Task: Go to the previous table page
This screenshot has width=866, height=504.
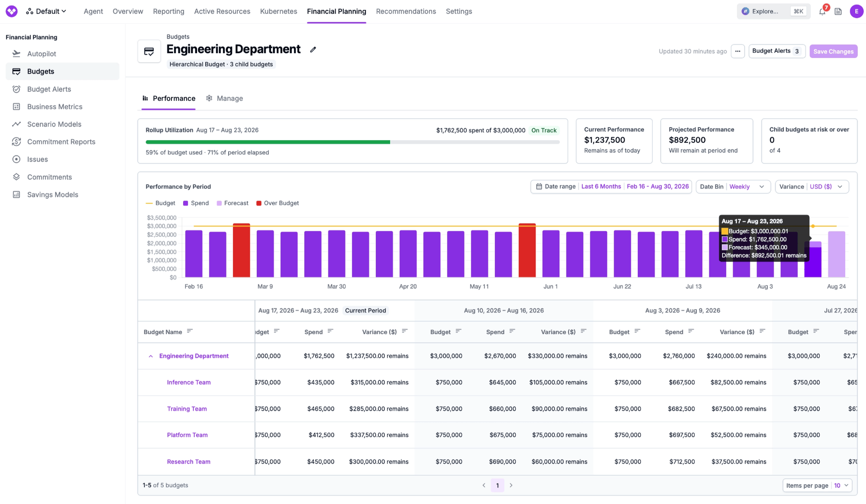Action: (x=484, y=486)
